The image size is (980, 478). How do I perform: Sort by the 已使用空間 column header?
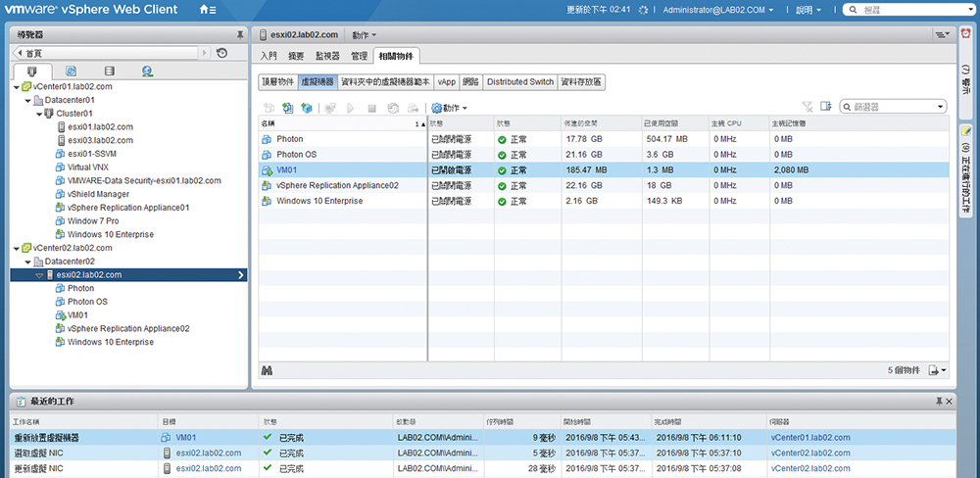coord(675,123)
